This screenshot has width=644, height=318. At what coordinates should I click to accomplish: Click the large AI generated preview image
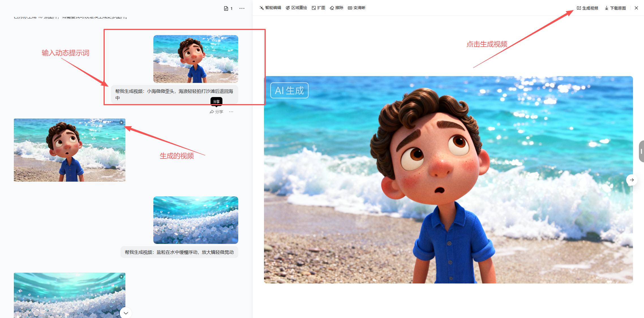pyautogui.click(x=448, y=180)
